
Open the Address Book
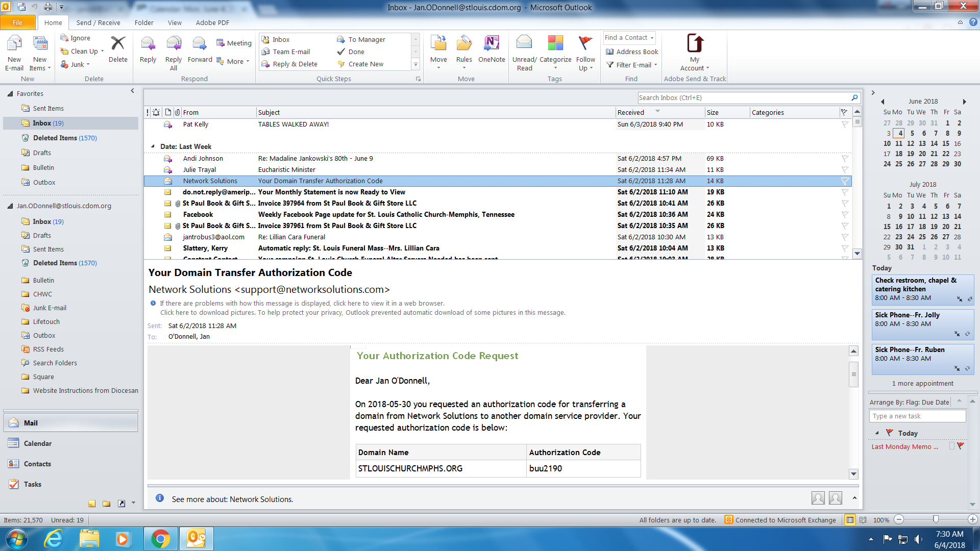coord(632,52)
